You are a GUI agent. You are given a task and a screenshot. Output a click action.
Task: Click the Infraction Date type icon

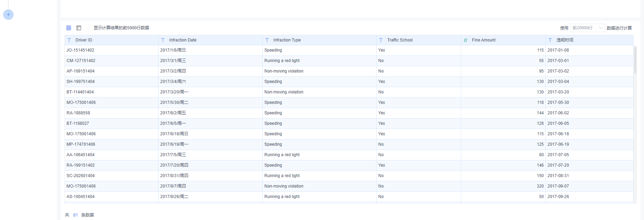click(x=163, y=40)
